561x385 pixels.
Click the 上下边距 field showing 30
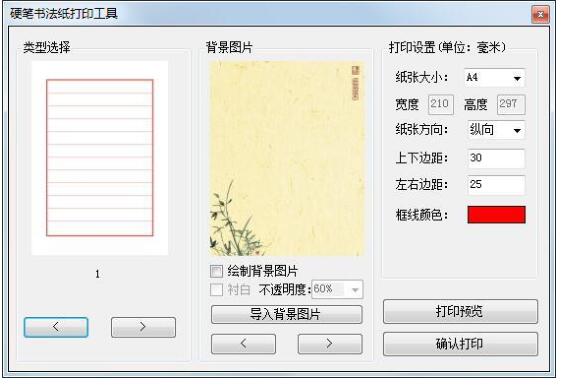496,158
